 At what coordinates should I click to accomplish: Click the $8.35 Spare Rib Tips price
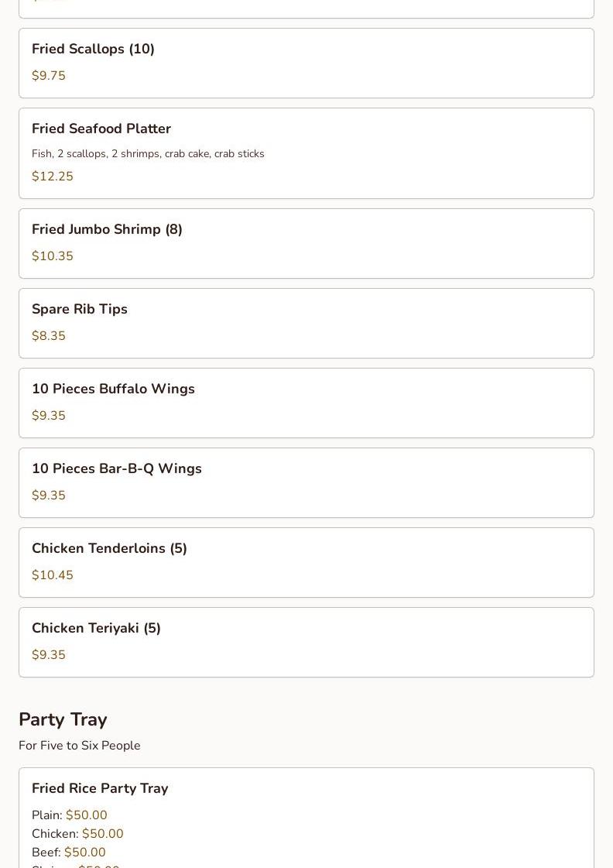click(49, 335)
